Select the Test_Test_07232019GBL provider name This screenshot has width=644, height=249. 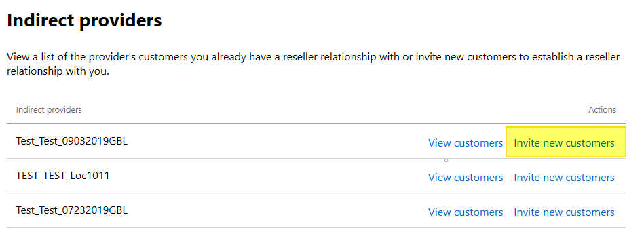72,210
